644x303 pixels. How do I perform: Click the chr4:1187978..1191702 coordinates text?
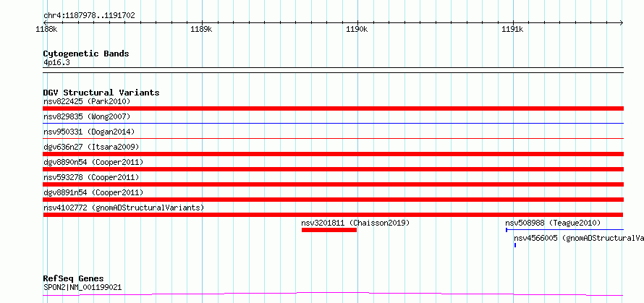[89, 16]
